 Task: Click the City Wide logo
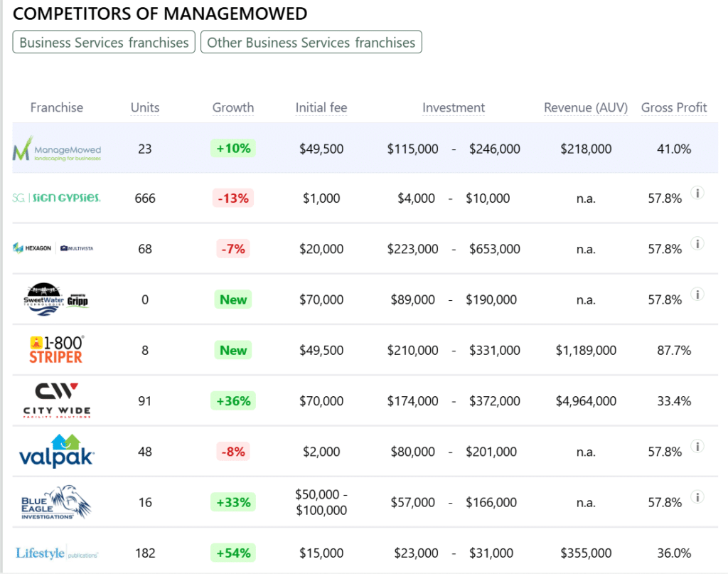click(57, 400)
